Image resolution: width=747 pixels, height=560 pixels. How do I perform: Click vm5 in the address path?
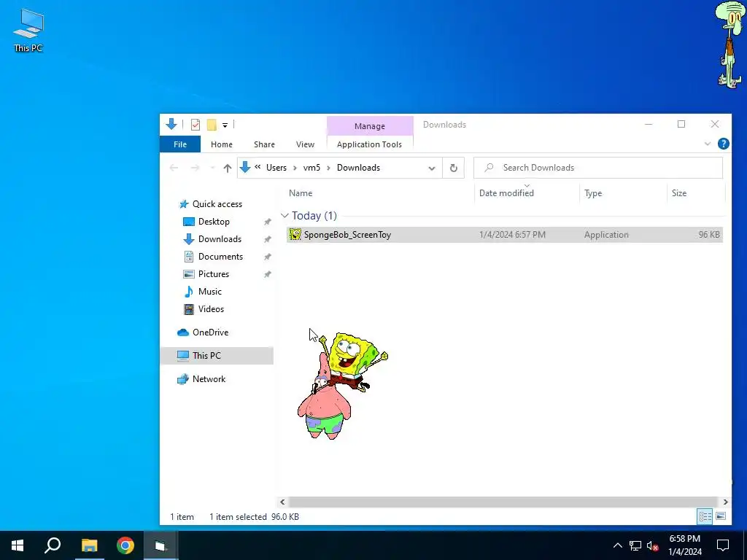pos(311,168)
